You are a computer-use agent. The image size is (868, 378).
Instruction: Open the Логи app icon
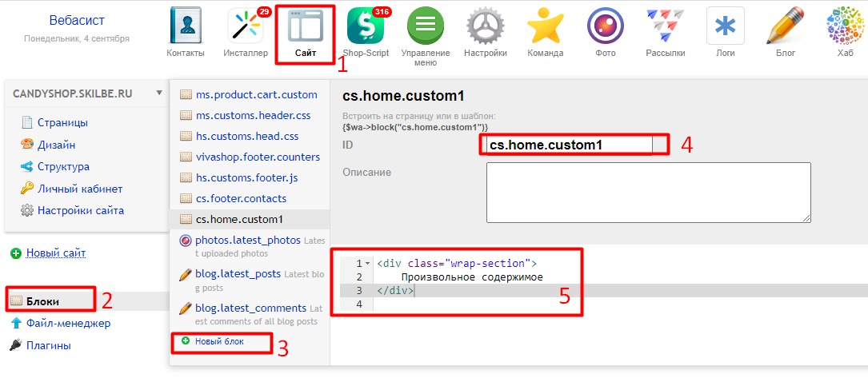click(726, 27)
